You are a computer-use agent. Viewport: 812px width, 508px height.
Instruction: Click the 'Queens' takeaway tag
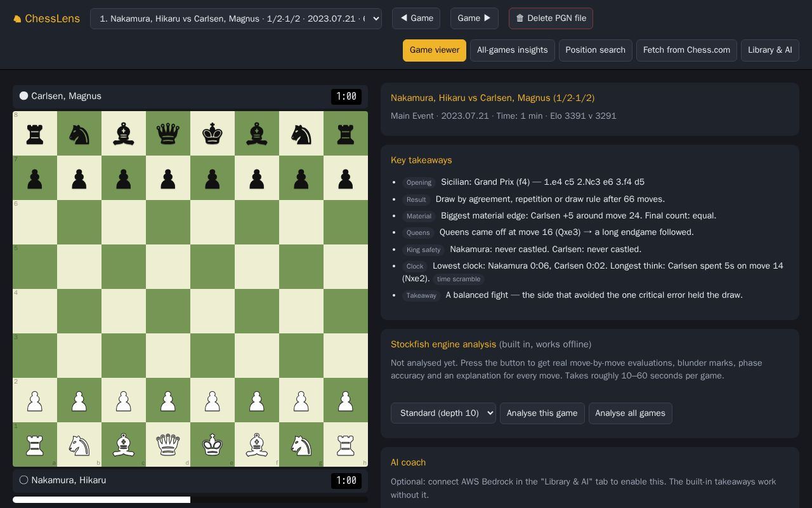(418, 233)
